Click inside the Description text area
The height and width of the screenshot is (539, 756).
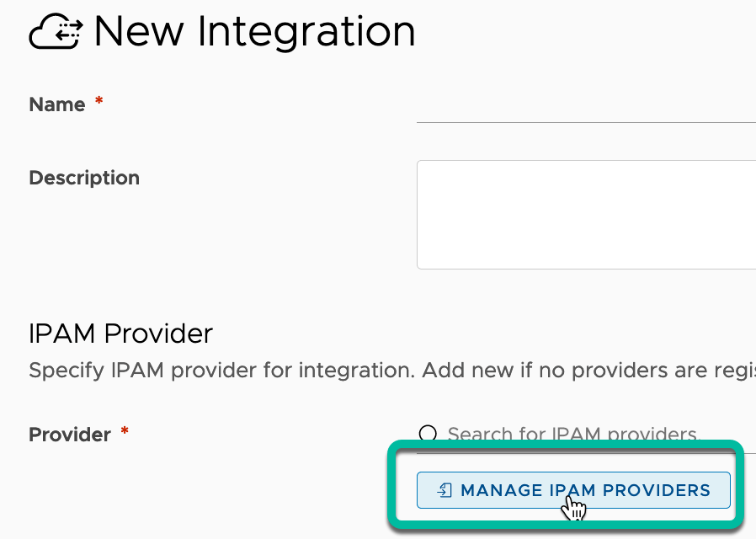point(586,215)
